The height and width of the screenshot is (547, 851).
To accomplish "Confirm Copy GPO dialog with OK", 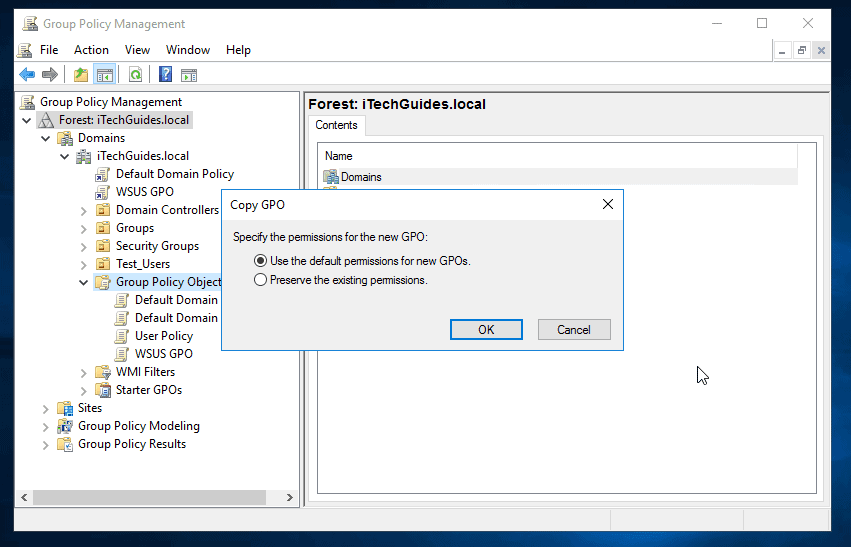I will 486,329.
